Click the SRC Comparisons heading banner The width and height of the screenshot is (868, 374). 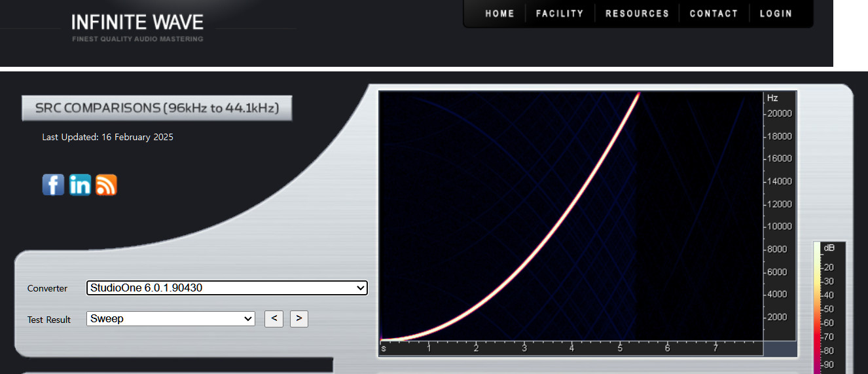tap(156, 108)
